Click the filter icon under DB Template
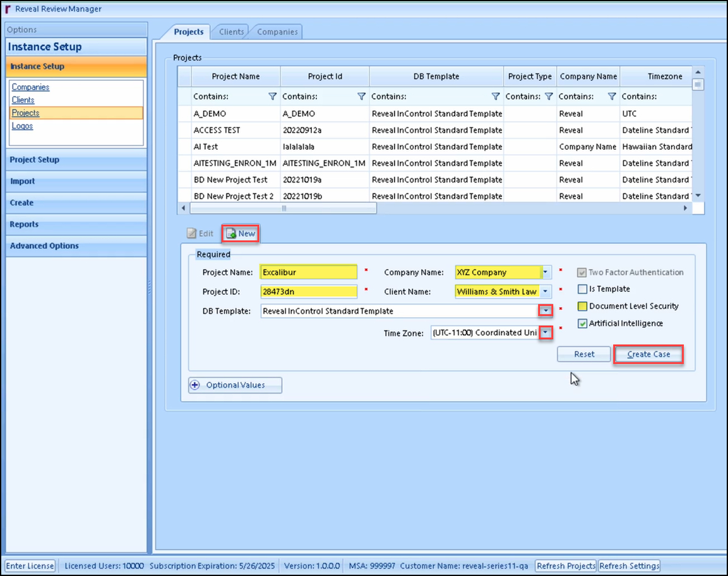Image resolution: width=728 pixels, height=576 pixels. [496, 97]
